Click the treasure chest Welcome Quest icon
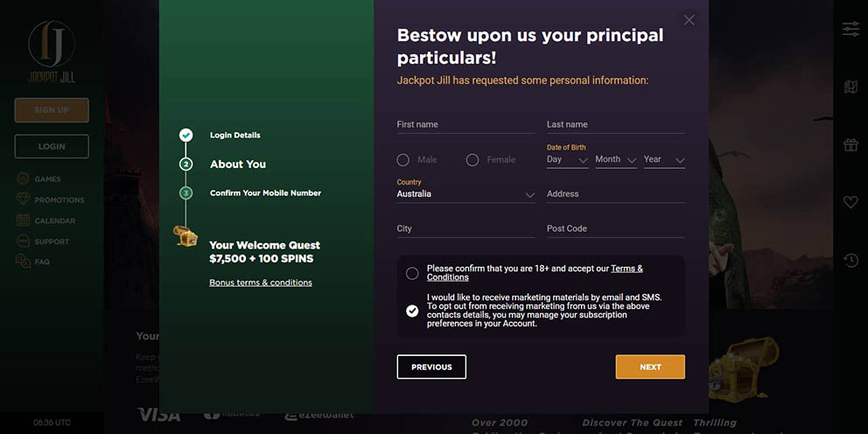868x434 pixels. (x=185, y=235)
